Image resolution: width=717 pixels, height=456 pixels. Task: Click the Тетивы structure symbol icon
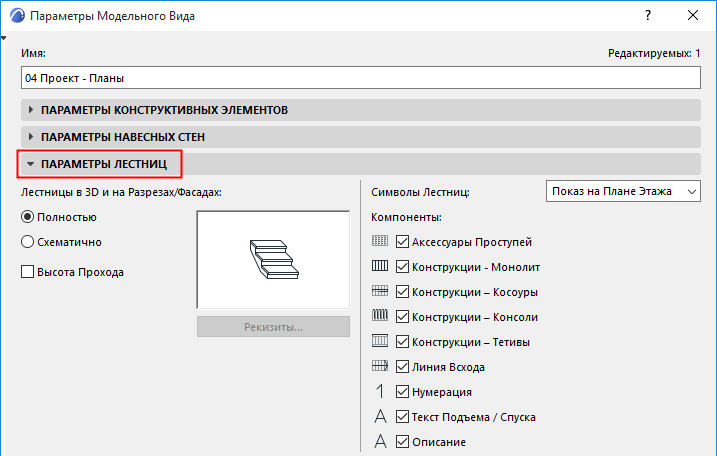point(379,342)
